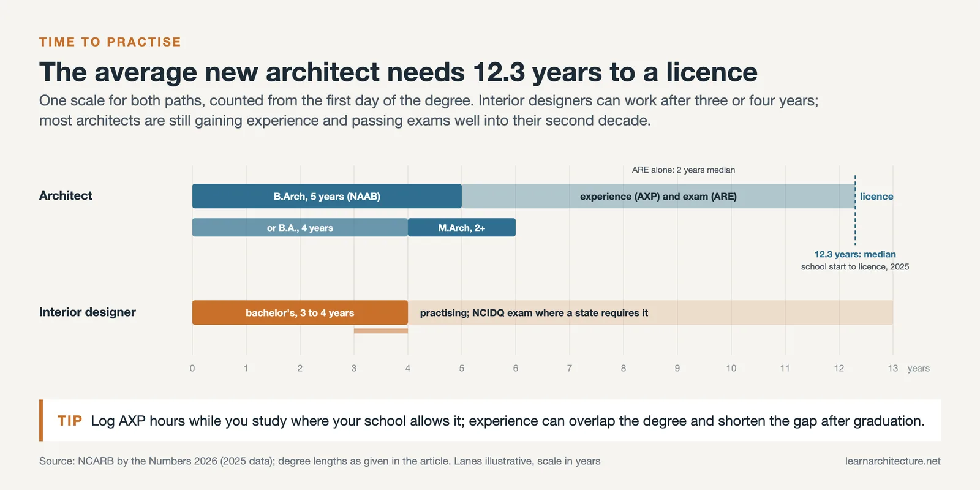
Task: Click the 'practising; NCIDQ exam' bar
Action: [x=650, y=312]
